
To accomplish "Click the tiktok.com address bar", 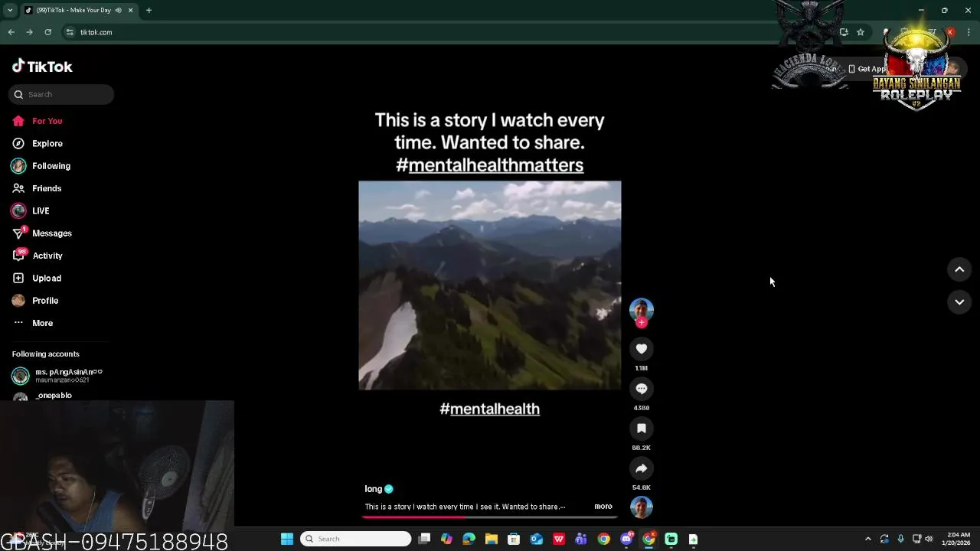I will (452, 32).
